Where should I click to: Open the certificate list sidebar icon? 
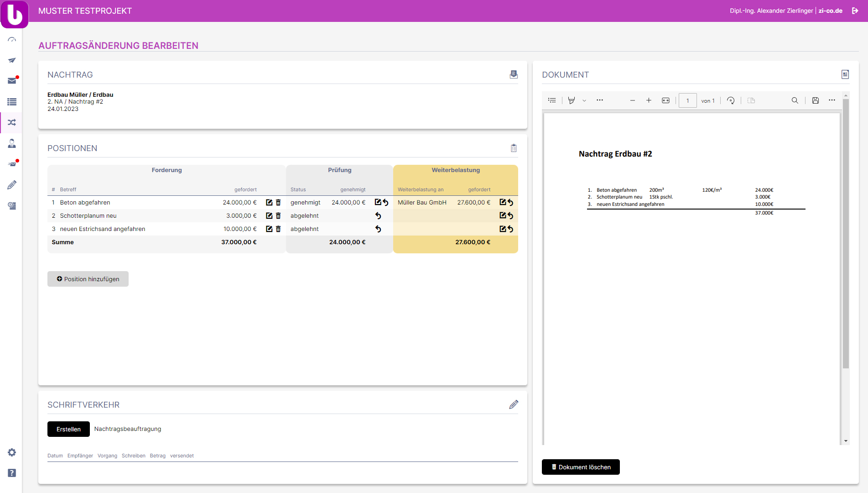(x=12, y=206)
